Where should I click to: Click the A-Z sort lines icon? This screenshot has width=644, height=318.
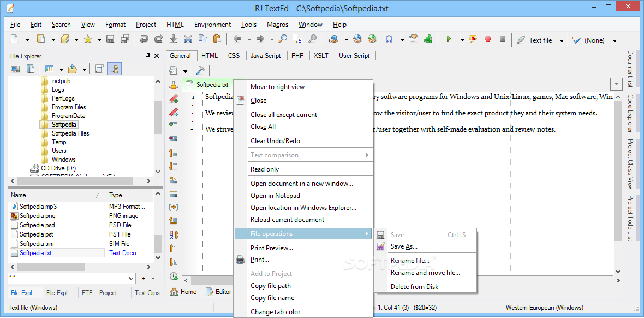point(174,235)
